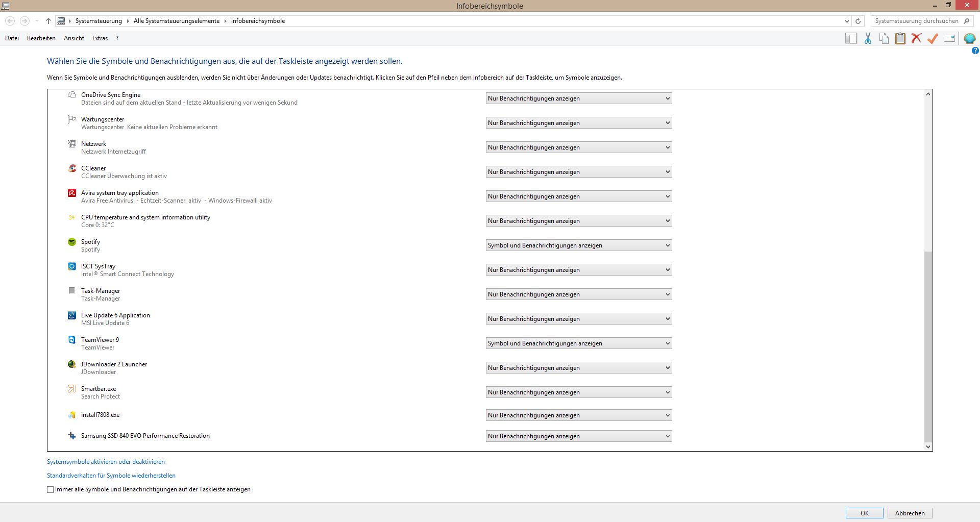The height and width of the screenshot is (522, 980).
Task: Click the CPU temperature utility icon
Action: click(72, 217)
